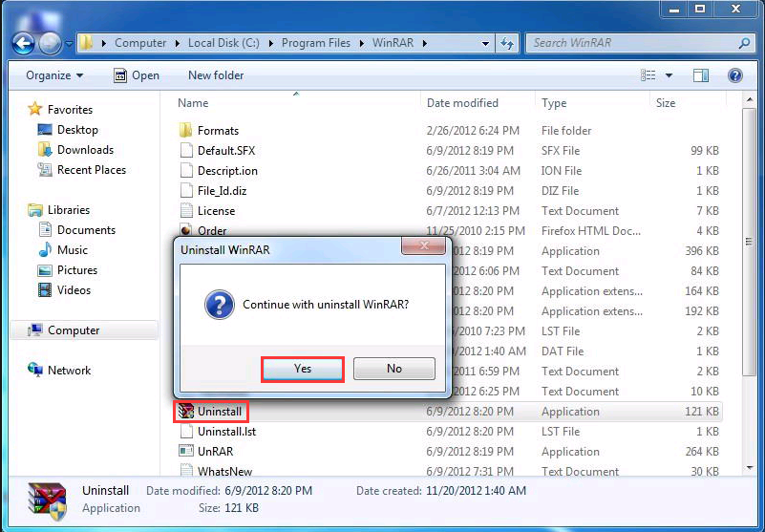Image resolution: width=765 pixels, height=532 pixels.
Task: Click the address bar folder icon
Action: tap(86, 43)
